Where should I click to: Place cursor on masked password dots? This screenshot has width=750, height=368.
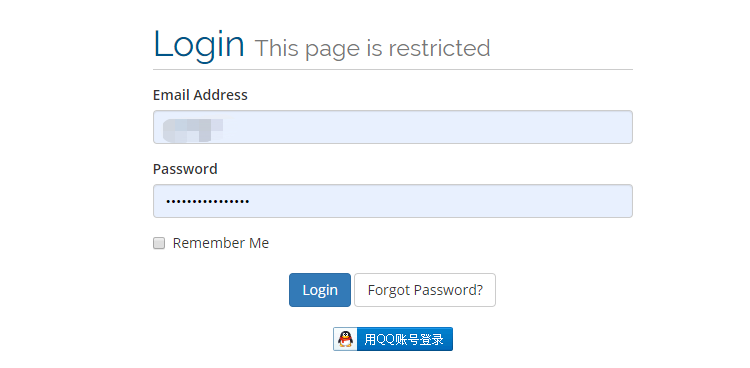coord(208,201)
